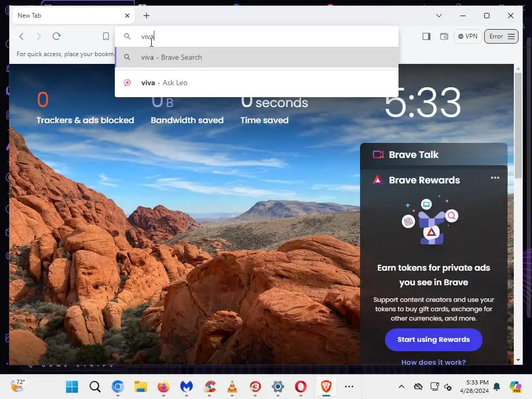Open weather widget showing 72°
The width and height of the screenshot is (532, 399).
[x=18, y=386]
